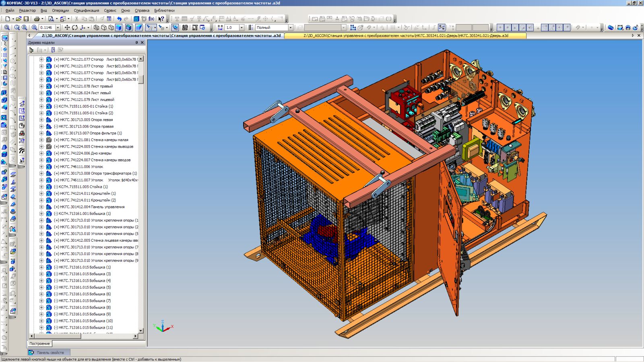Switch to the НКГС.305341.021-Дверь document tab
Image resolution: width=644 pixels, height=362 pixels.
405,35
